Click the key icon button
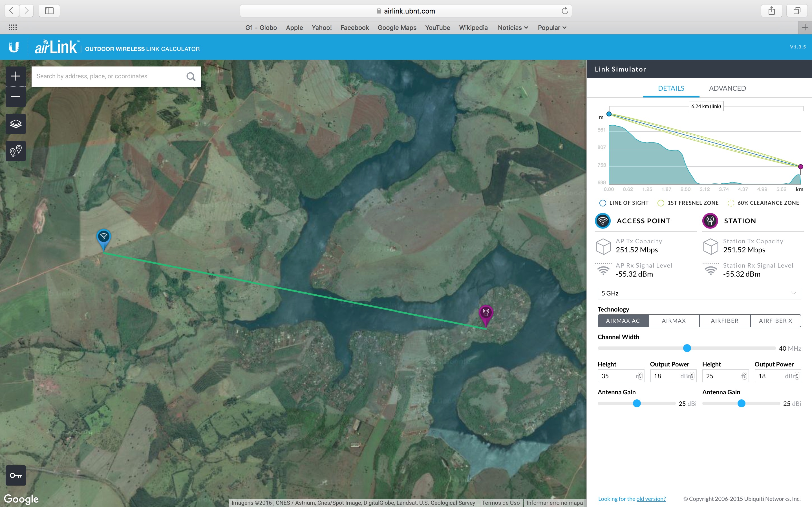This screenshot has height=507, width=812. 16,475
